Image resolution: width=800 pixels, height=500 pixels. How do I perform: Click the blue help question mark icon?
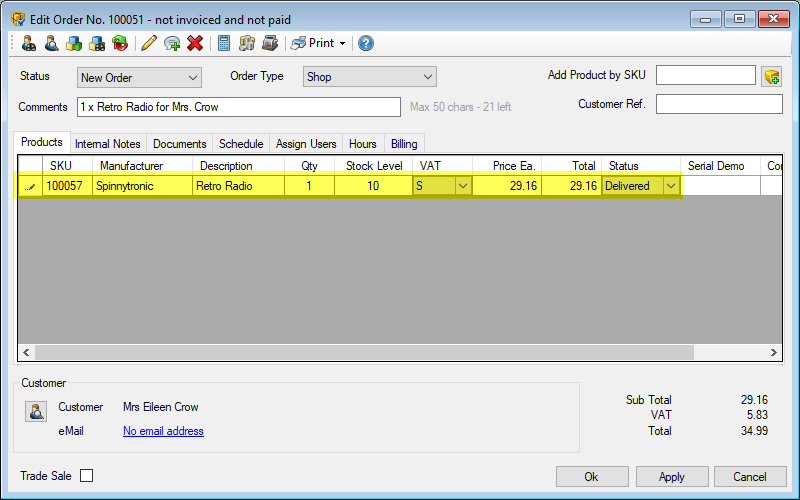point(366,43)
